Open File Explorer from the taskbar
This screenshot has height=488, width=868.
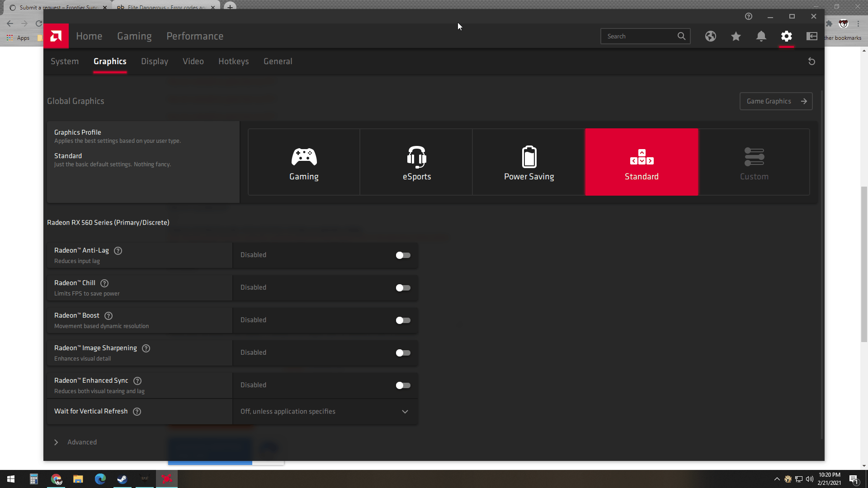point(78,479)
